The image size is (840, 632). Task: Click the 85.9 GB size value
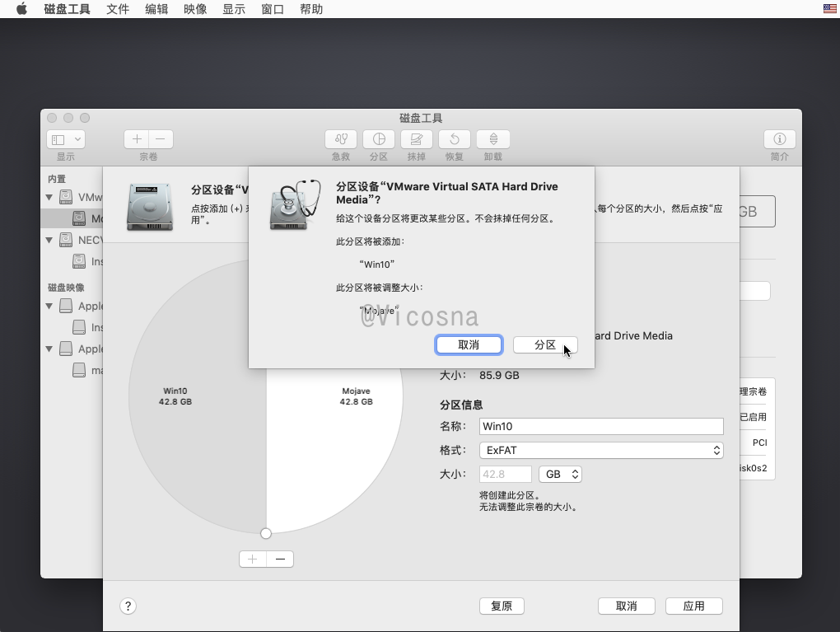click(499, 375)
